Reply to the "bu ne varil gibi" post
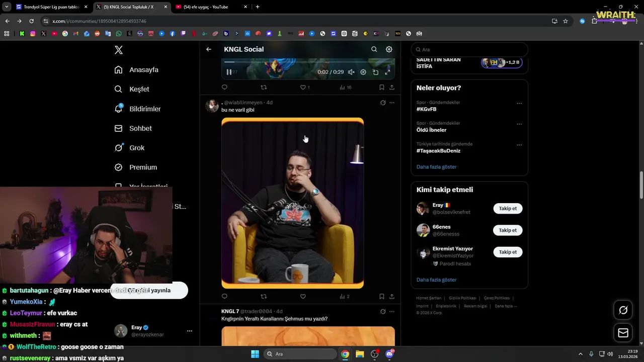The height and width of the screenshot is (362, 644). click(224, 297)
